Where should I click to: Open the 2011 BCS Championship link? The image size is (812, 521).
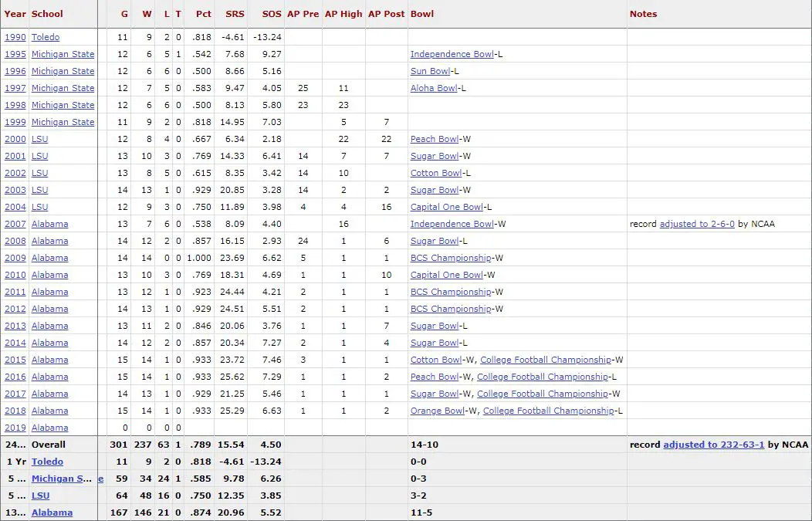pos(451,292)
